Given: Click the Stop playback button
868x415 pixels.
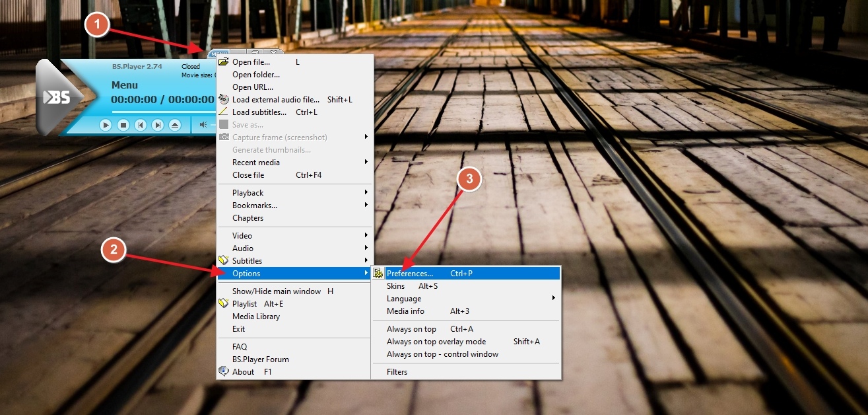Looking at the screenshot, I should pos(123,124).
